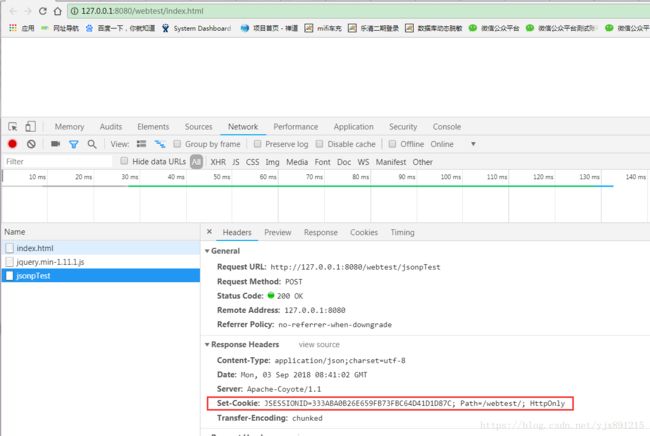
Task: Toggle device toolbar icon in DevTools
Action: coord(30,126)
